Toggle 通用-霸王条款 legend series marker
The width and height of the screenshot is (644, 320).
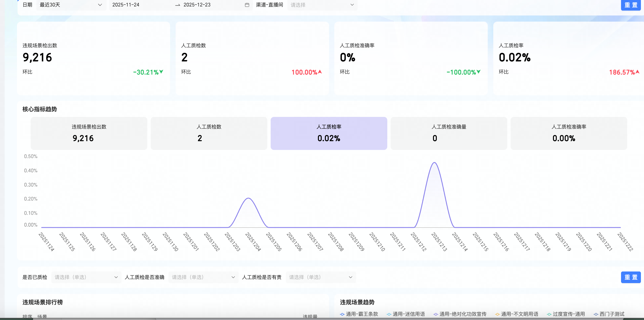(x=342, y=314)
